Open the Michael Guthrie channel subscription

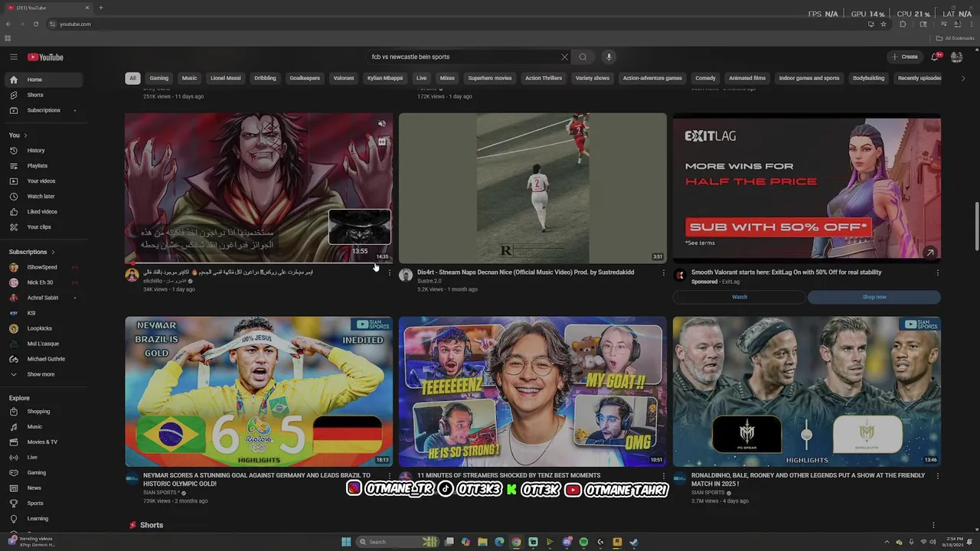click(x=44, y=359)
